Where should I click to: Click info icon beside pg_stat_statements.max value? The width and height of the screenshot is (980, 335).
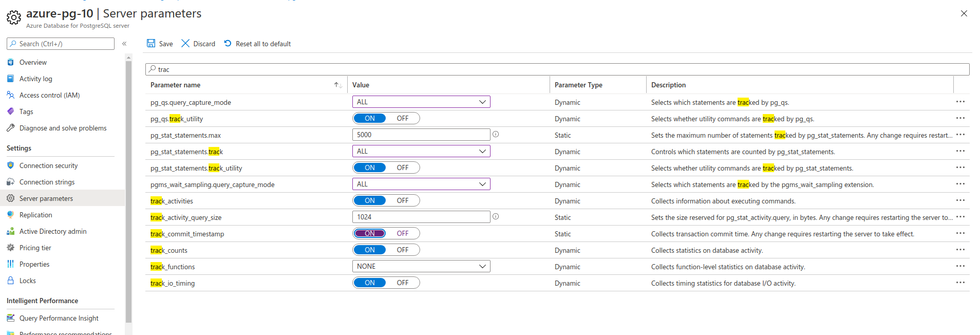coord(496,134)
